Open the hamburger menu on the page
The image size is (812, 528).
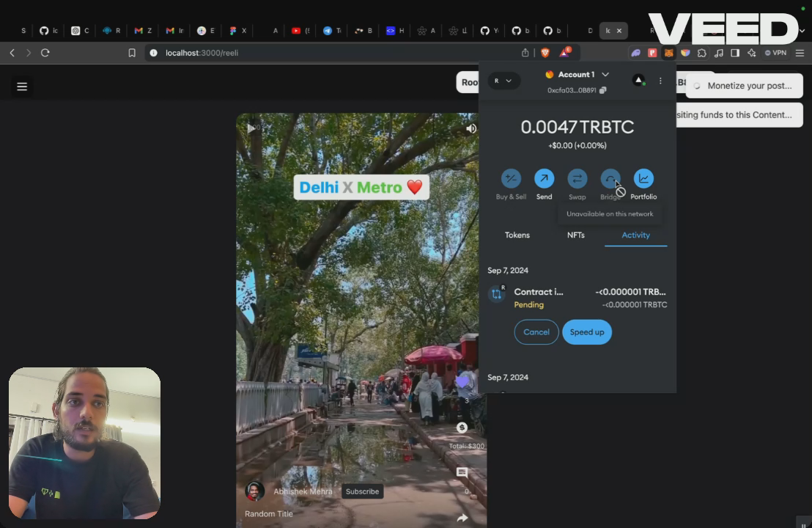tap(22, 87)
